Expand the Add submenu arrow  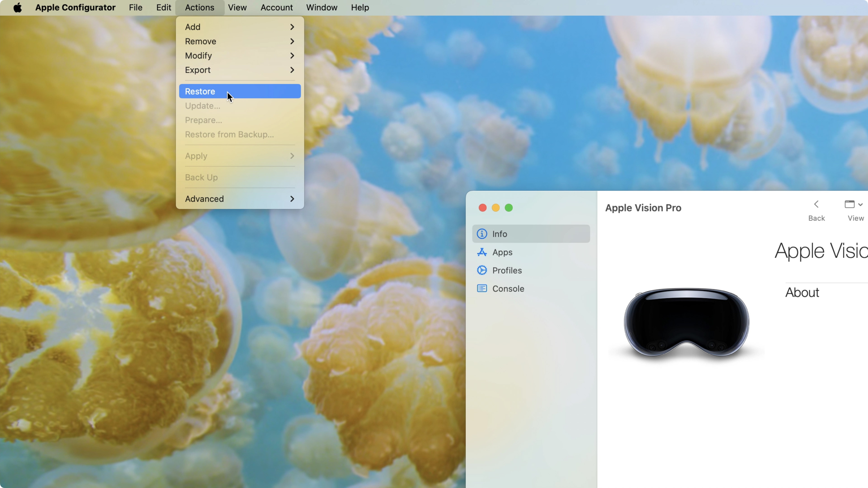click(x=292, y=26)
